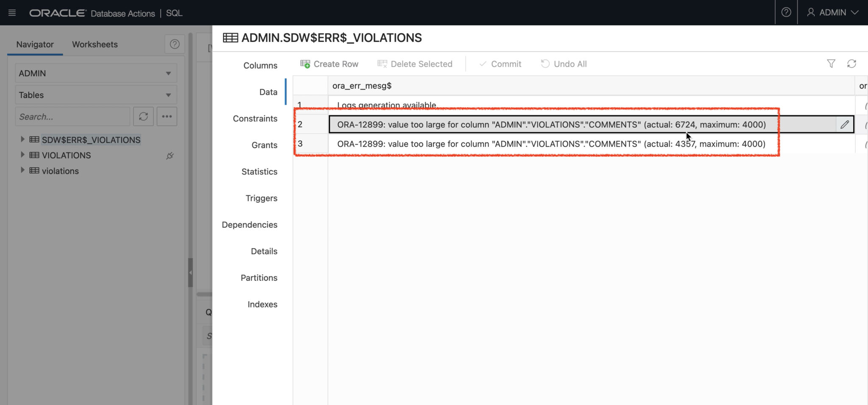Open the ADMIN user menu
Screen dimensions: 868x405
pos(832,12)
